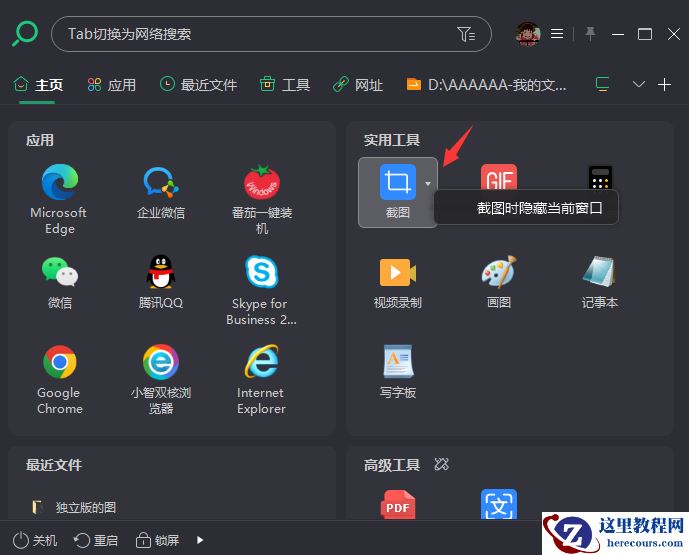Click the 高级工具 section heading
The image size is (689, 555).
392,465
